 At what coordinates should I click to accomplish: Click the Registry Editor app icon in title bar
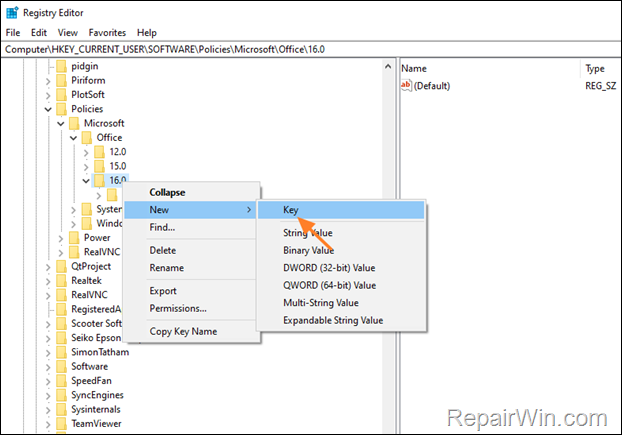click(12, 12)
